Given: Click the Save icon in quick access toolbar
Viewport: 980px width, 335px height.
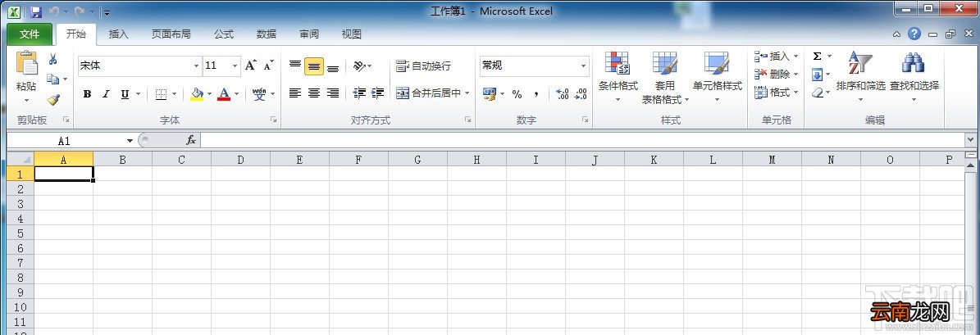Looking at the screenshot, I should tap(35, 11).
